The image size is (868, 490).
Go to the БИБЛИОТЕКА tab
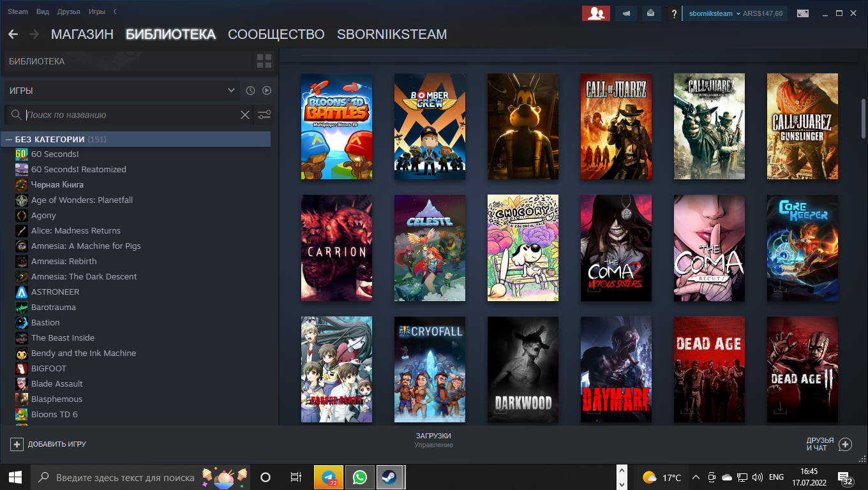click(170, 34)
